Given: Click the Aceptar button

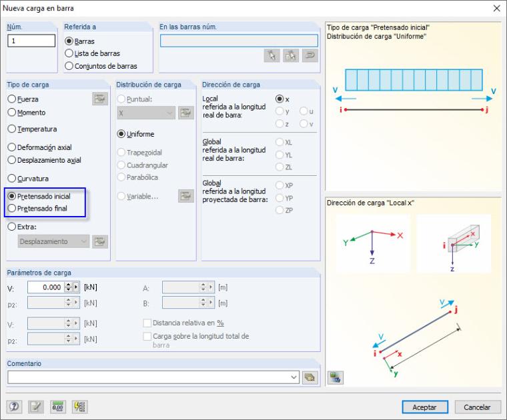Looking at the screenshot, I should tap(425, 407).
